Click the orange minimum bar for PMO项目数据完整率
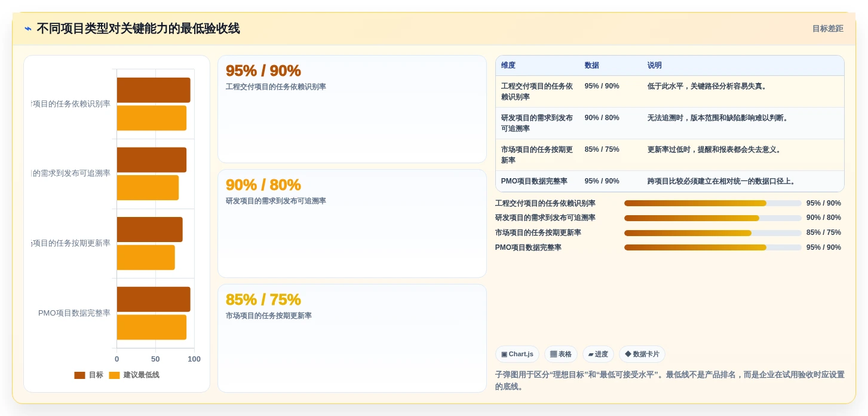The image size is (868, 416). point(152,328)
